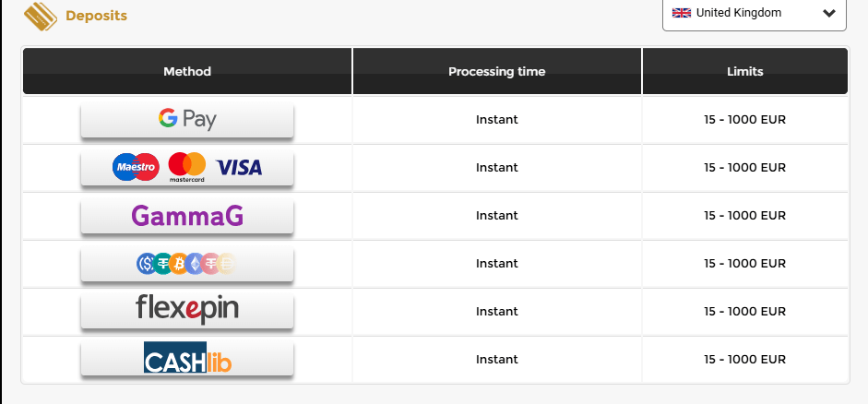
Task: Click the UK flag in country selector
Action: point(682,13)
